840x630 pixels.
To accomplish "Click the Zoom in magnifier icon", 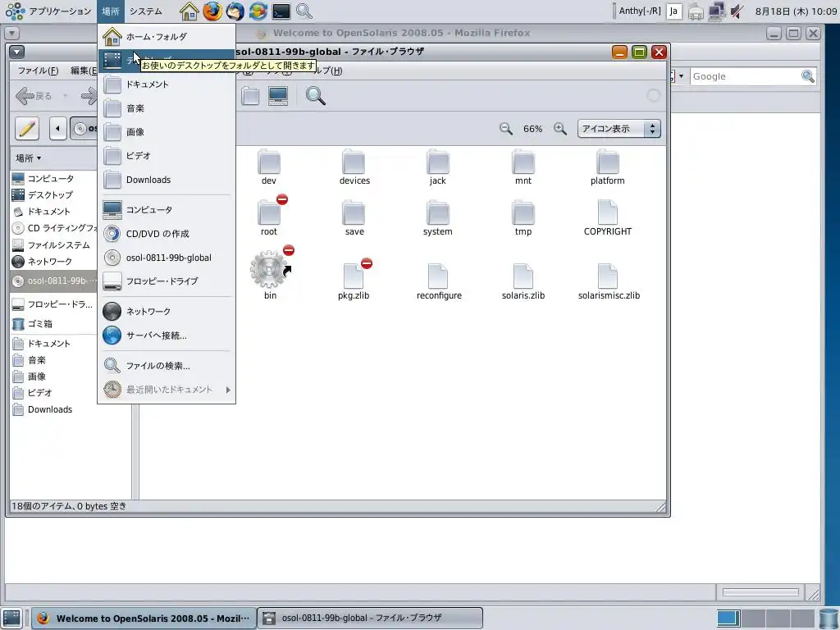I will (x=560, y=129).
